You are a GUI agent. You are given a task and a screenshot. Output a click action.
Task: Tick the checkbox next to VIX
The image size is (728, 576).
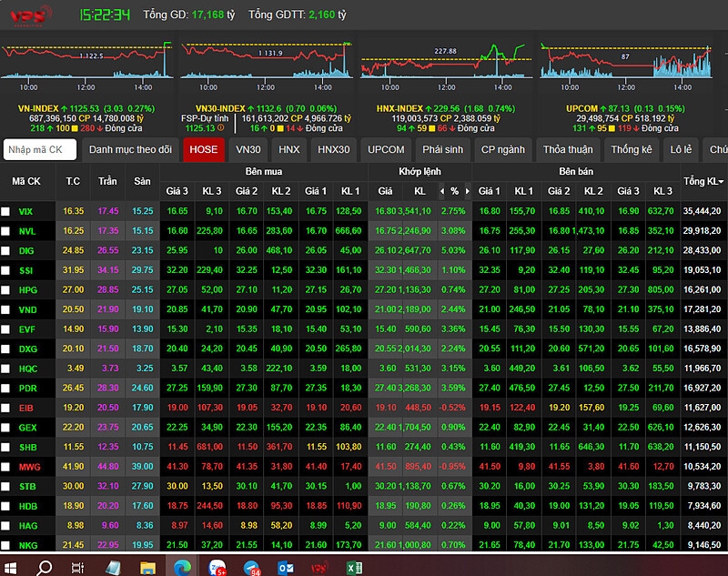click(6, 211)
